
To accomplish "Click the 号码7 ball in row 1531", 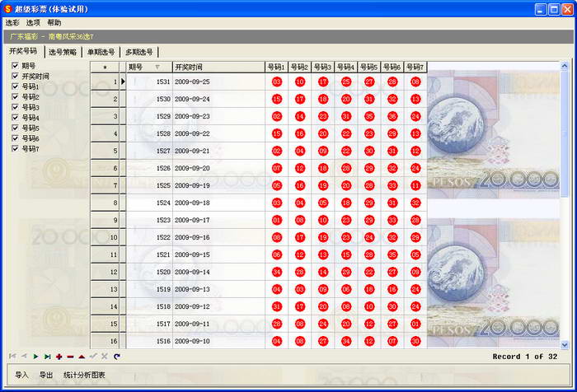I will click(415, 82).
